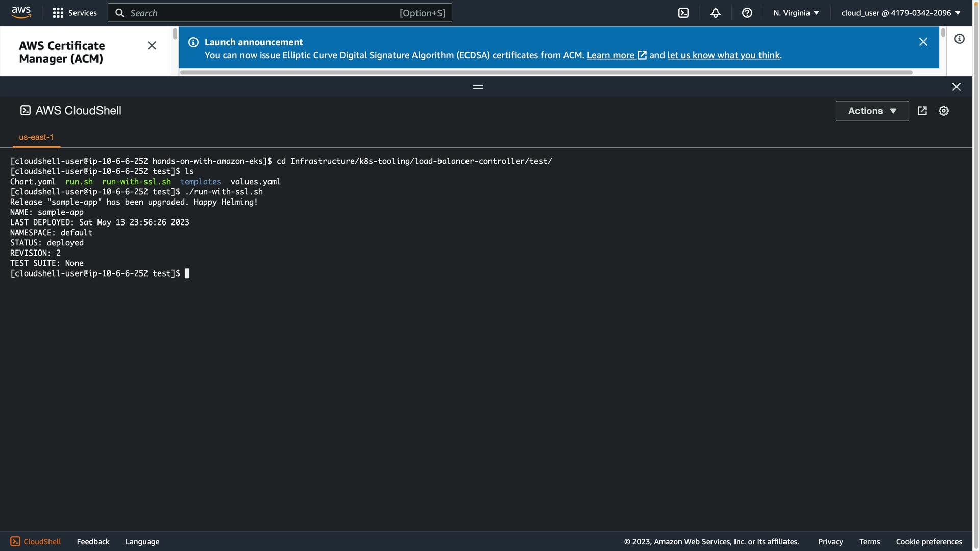Open the help question mark menu
Viewport: 980px width, 551px height.
pyautogui.click(x=747, y=13)
